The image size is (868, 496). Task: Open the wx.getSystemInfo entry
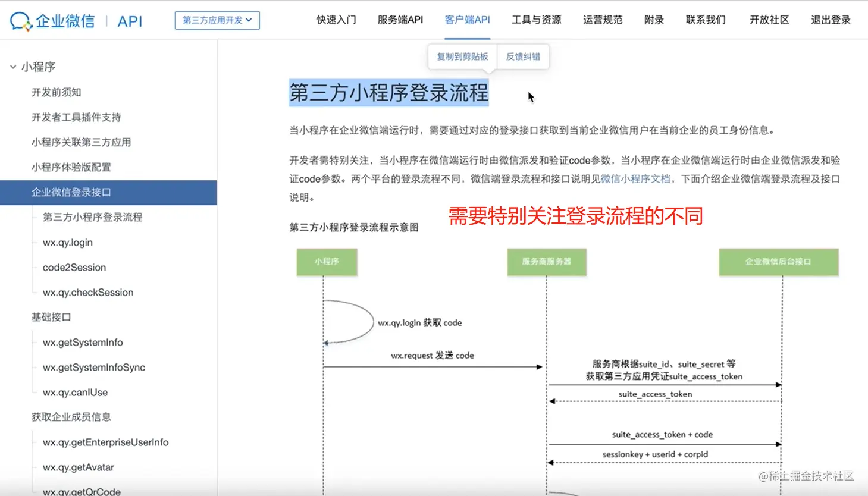(83, 343)
